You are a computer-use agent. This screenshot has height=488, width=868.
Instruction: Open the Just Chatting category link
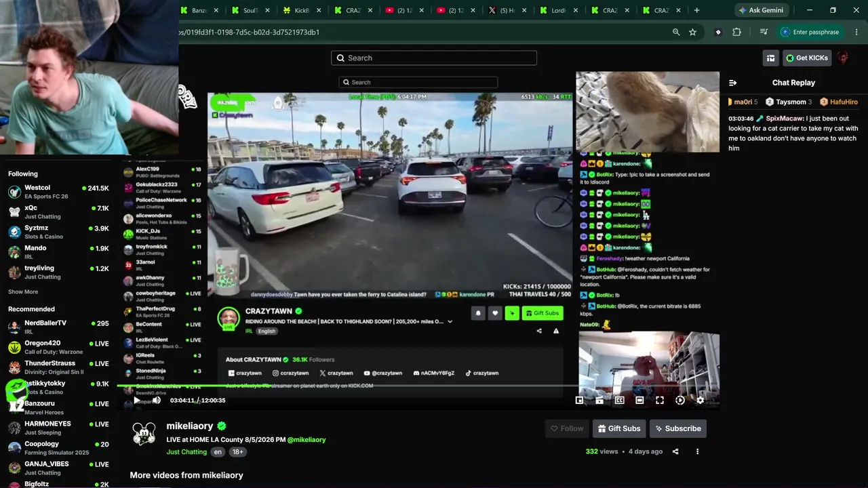186,452
